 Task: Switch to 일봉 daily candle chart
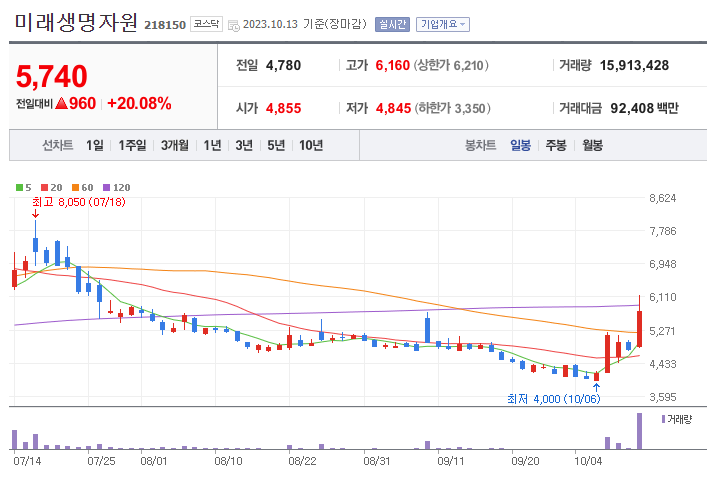click(x=520, y=145)
